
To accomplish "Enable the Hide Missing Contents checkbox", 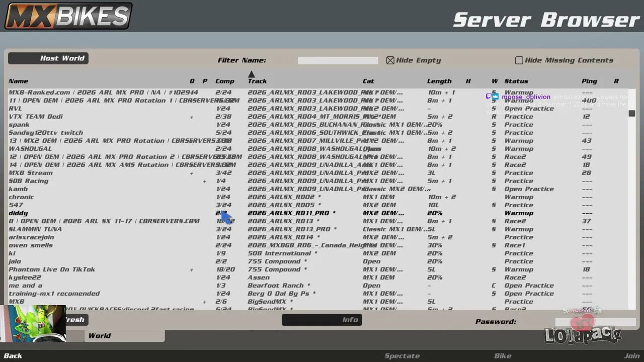I will 519,60.
